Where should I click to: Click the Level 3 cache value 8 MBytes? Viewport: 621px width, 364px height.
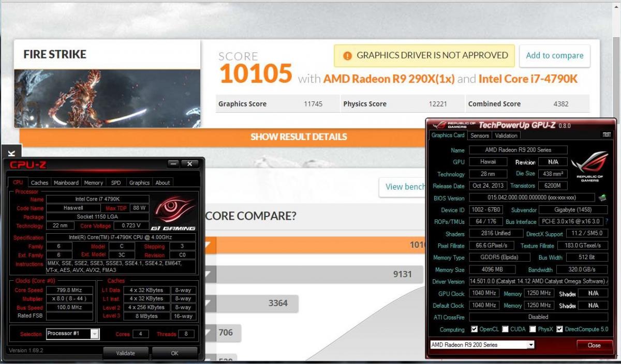[147, 316]
